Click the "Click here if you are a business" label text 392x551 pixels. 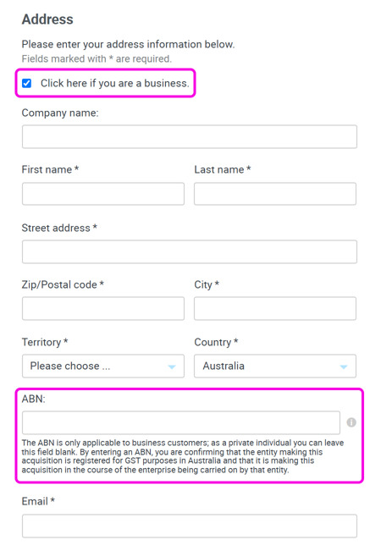114,83
